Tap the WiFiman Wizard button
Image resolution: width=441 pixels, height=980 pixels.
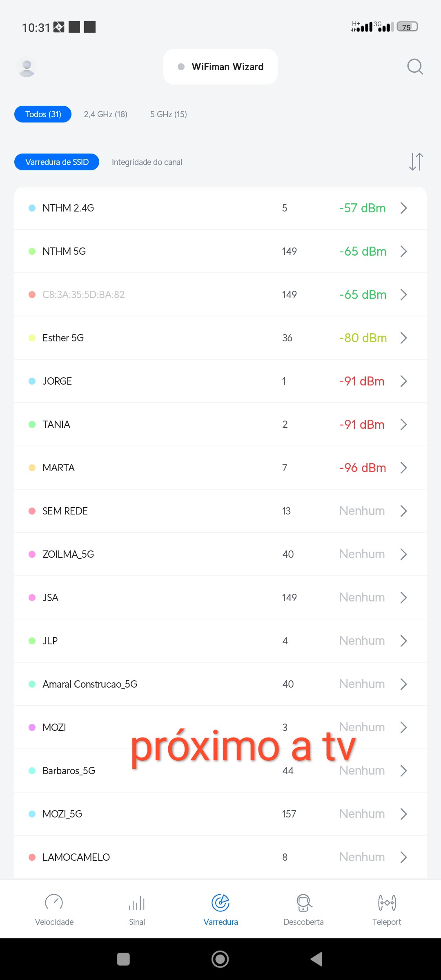click(x=220, y=67)
